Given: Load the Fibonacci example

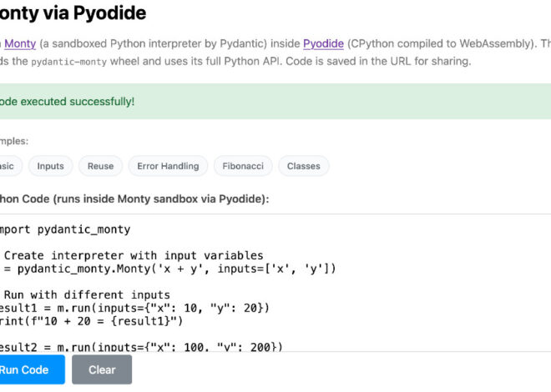Looking at the screenshot, I should [243, 166].
